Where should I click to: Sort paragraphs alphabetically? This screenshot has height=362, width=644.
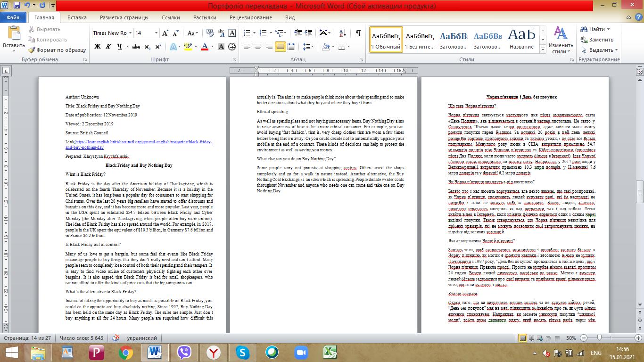[342, 33]
